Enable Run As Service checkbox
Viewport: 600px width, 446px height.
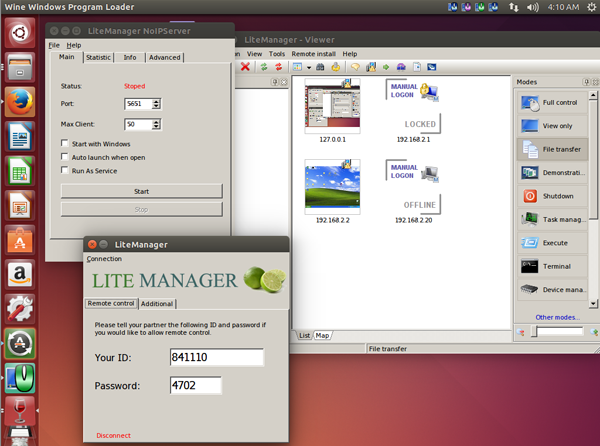[x=65, y=170]
